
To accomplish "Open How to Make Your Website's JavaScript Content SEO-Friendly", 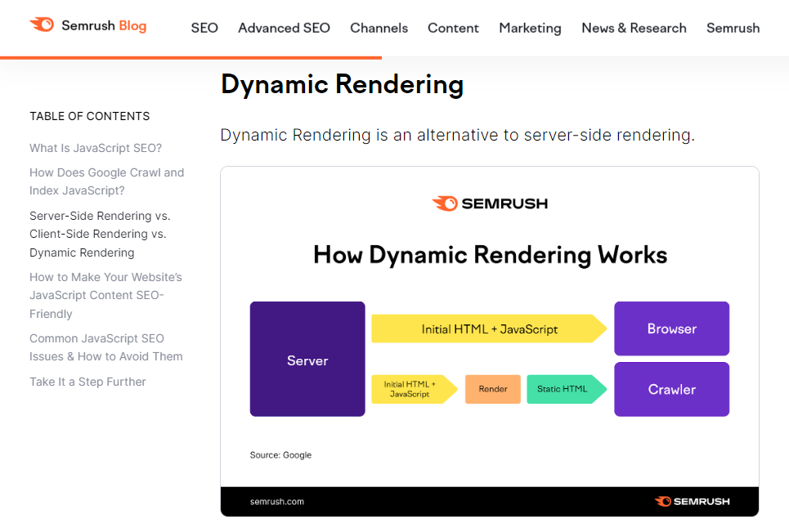I will click(x=105, y=296).
